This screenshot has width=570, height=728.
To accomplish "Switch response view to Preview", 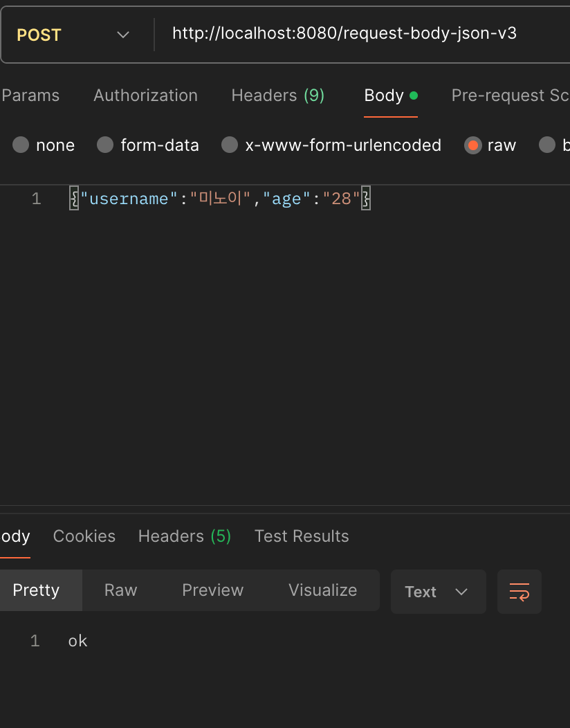I will pos(212,590).
